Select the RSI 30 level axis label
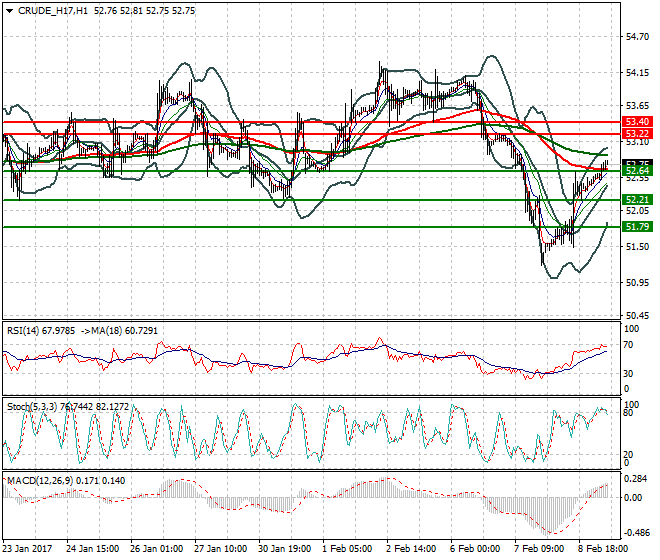The height and width of the screenshot is (560, 660). [628, 374]
